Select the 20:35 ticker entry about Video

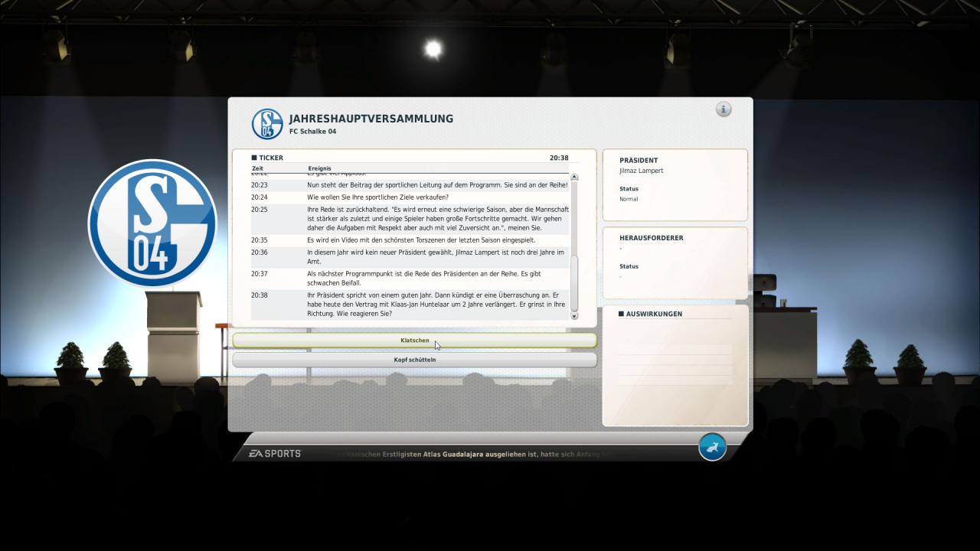pyautogui.click(x=410, y=240)
